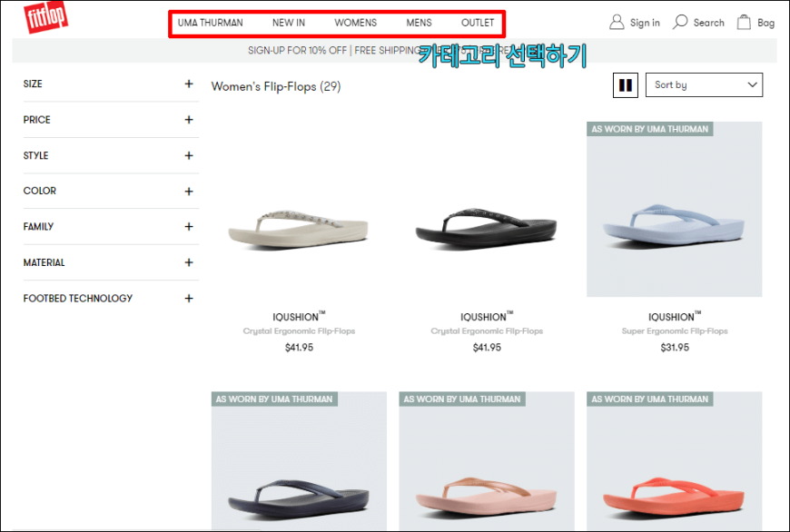The height and width of the screenshot is (532, 790).
Task: Open the navy flip-flop product image
Action: tap(299, 460)
